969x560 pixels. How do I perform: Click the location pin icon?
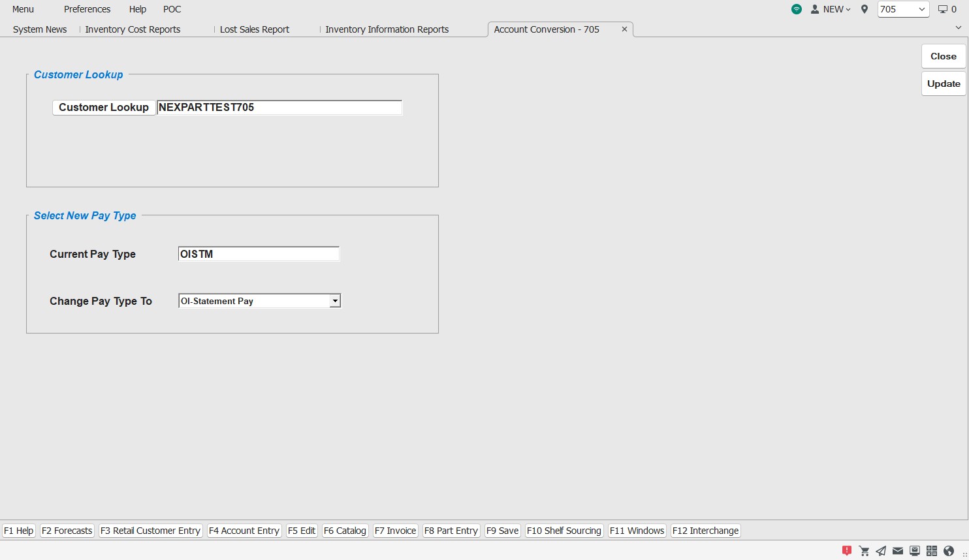coord(865,9)
